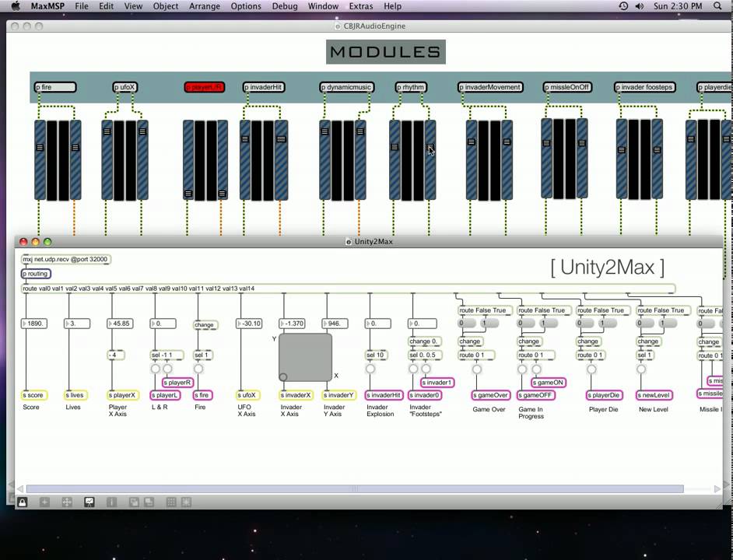
Task: Click the right gain slider handle under p rhythm
Action: coord(430,147)
